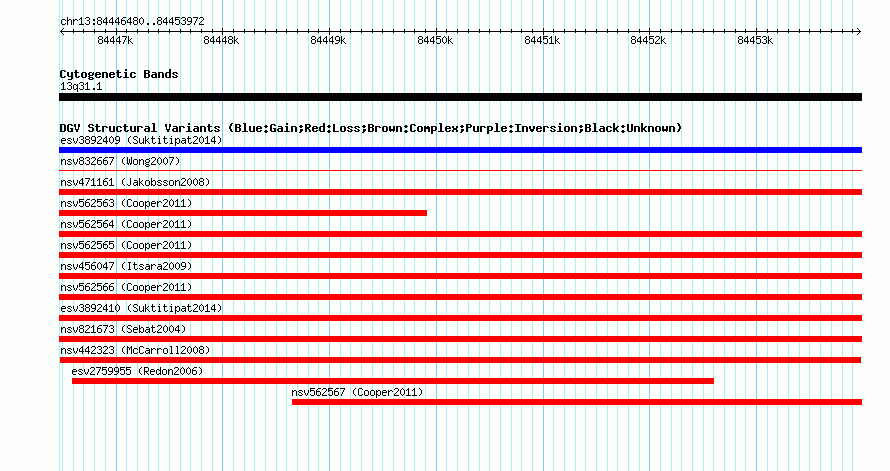Click nsv456047 (Itsara2009) variant label

pos(126,266)
